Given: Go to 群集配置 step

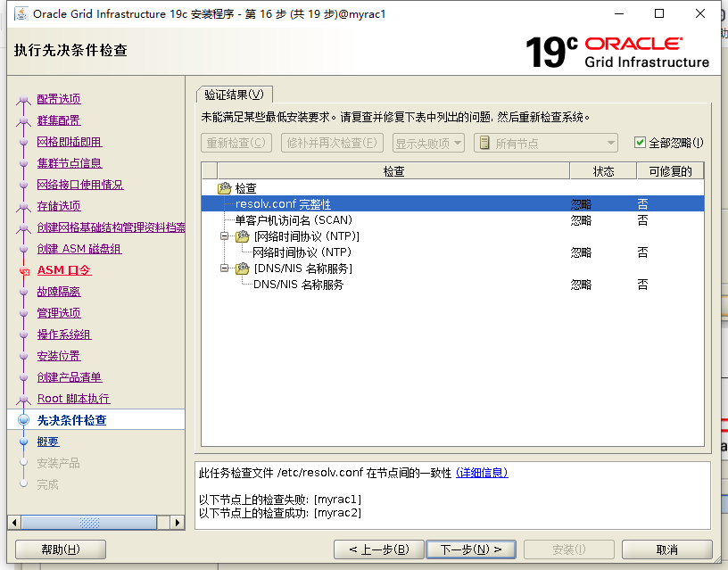Looking at the screenshot, I should point(59,120).
